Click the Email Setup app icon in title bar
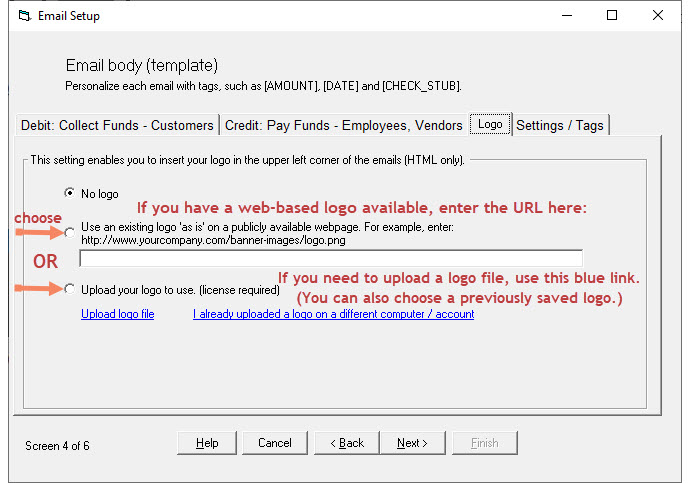695x483 pixels. pos(23,16)
